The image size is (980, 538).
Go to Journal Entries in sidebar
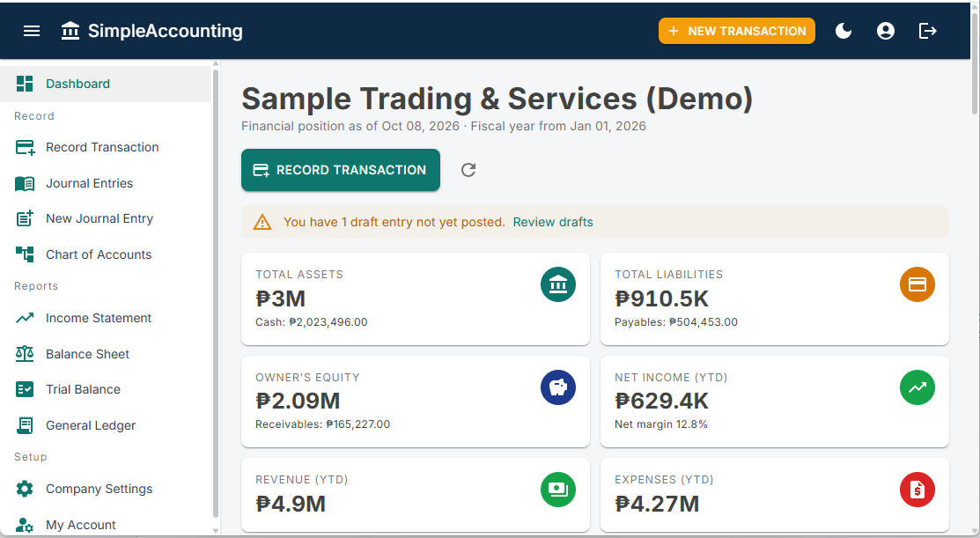pyautogui.click(x=106, y=183)
